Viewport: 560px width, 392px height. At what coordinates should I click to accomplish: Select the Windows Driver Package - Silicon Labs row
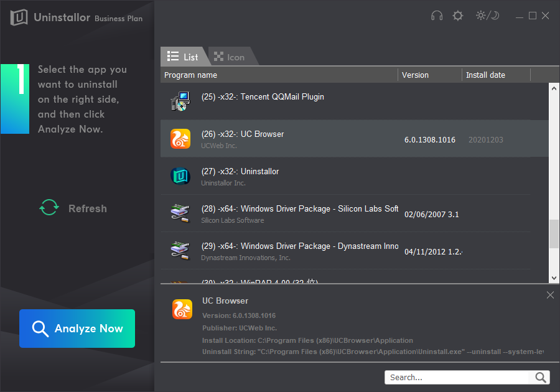[345, 213]
